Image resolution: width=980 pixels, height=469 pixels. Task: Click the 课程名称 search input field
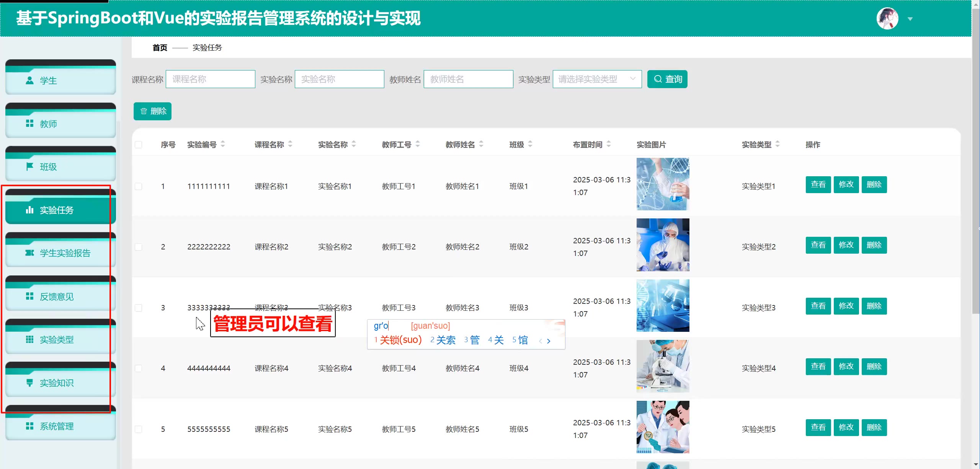coord(210,79)
